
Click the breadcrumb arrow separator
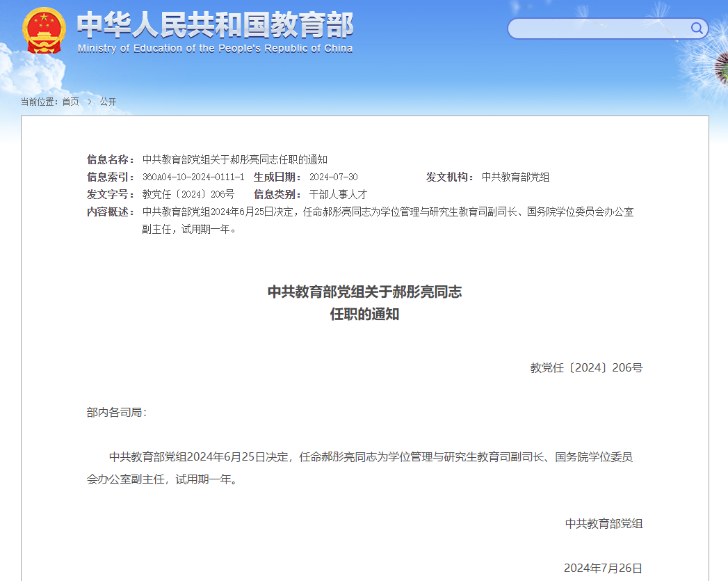coord(90,102)
